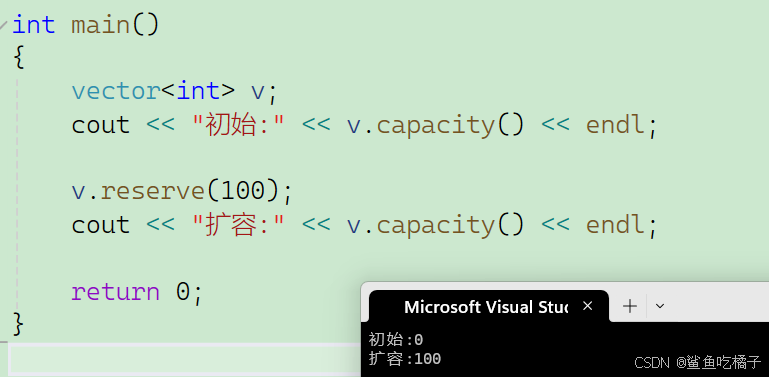
Task: Place cursor on the return keyword
Action: [x=115, y=292]
